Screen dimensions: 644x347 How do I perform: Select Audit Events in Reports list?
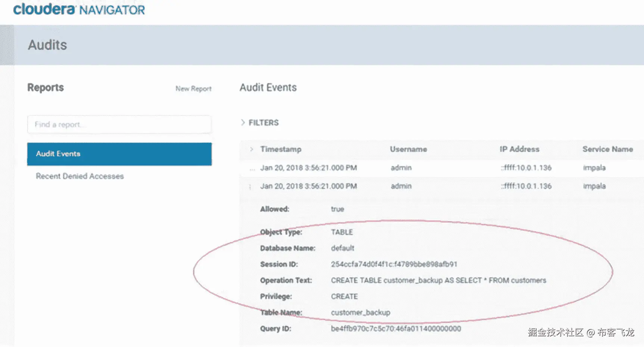119,154
